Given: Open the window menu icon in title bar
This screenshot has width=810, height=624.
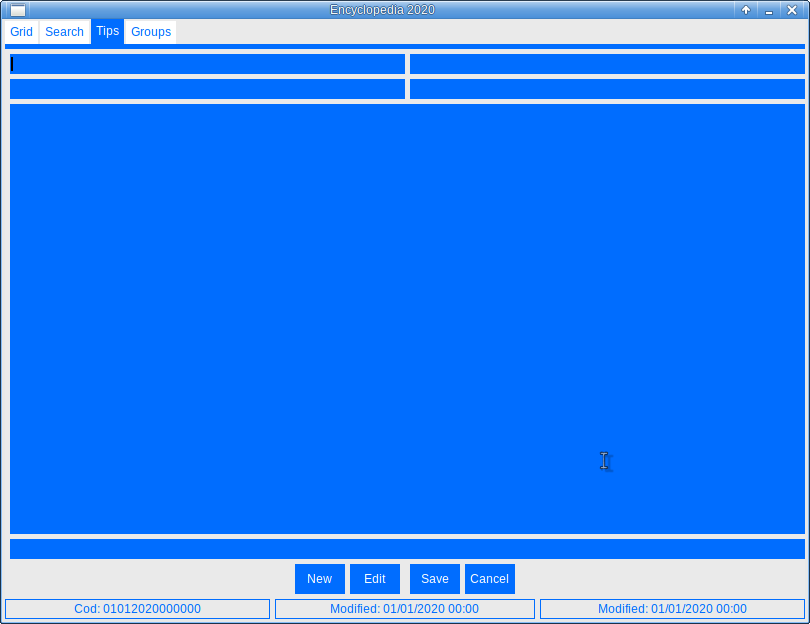Looking at the screenshot, I should pyautogui.click(x=17, y=10).
